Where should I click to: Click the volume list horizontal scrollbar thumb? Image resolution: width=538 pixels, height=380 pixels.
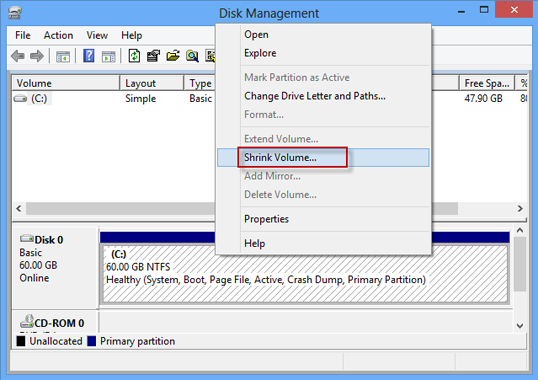tap(242, 209)
